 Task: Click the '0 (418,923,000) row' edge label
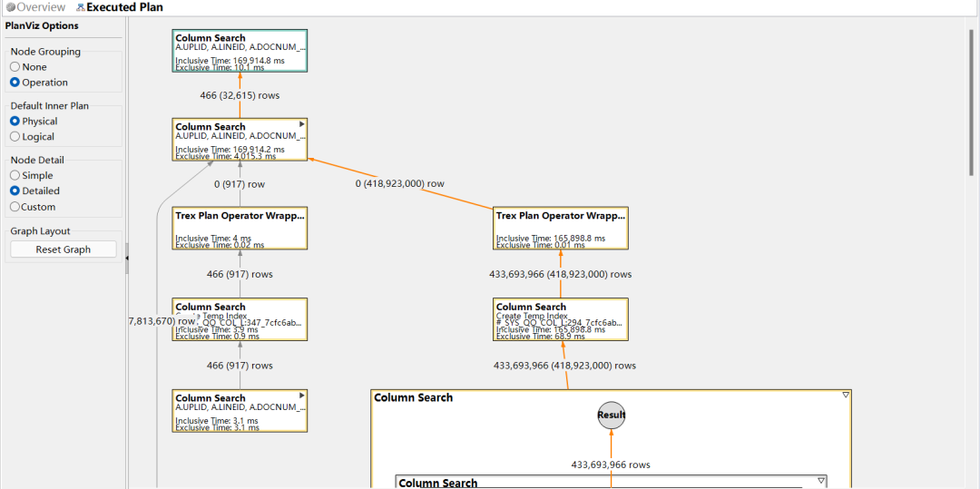click(x=400, y=184)
